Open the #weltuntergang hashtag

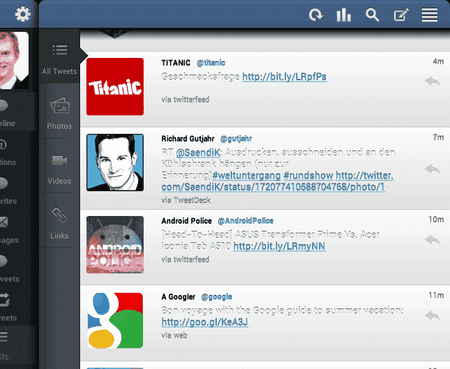click(246, 176)
